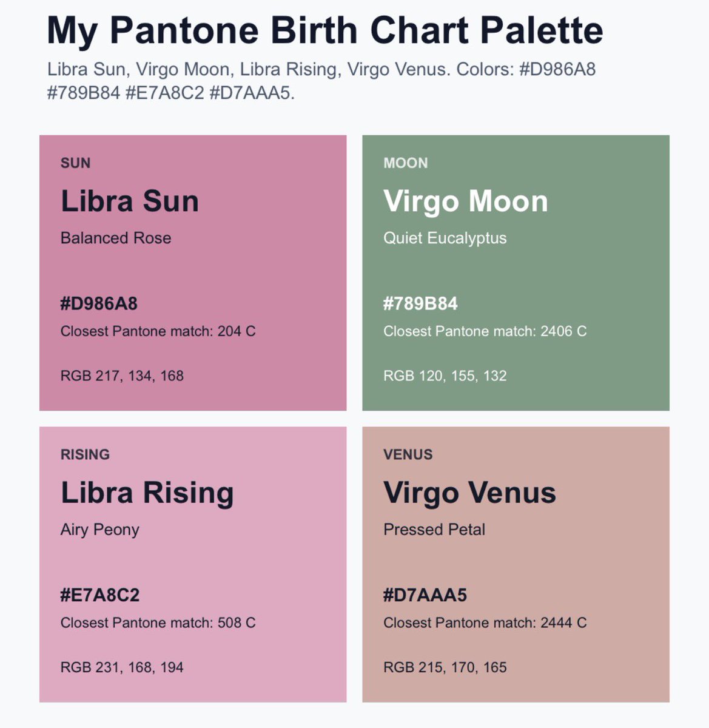Click the Virgo Moon green color card

516,273
